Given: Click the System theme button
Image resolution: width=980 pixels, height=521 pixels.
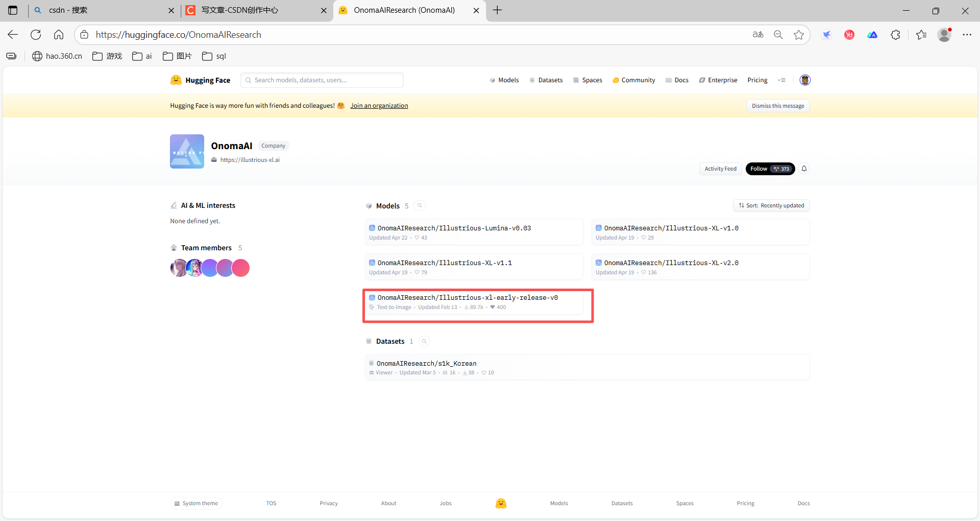Looking at the screenshot, I should coord(196,503).
